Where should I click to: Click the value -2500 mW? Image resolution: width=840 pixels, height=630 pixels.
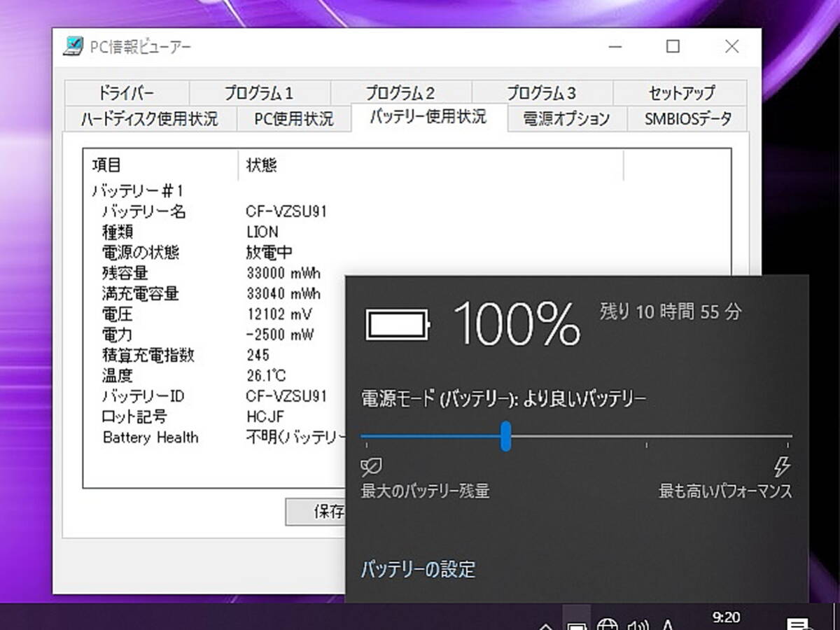280,335
